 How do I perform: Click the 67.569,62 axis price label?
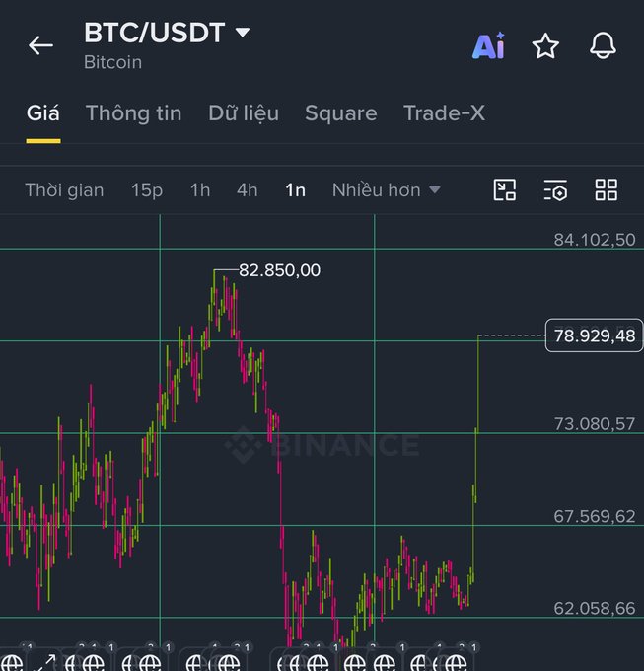pyautogui.click(x=595, y=516)
